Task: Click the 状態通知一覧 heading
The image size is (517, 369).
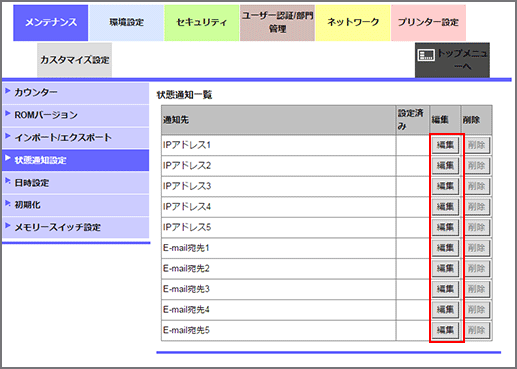Action: pyautogui.click(x=184, y=95)
